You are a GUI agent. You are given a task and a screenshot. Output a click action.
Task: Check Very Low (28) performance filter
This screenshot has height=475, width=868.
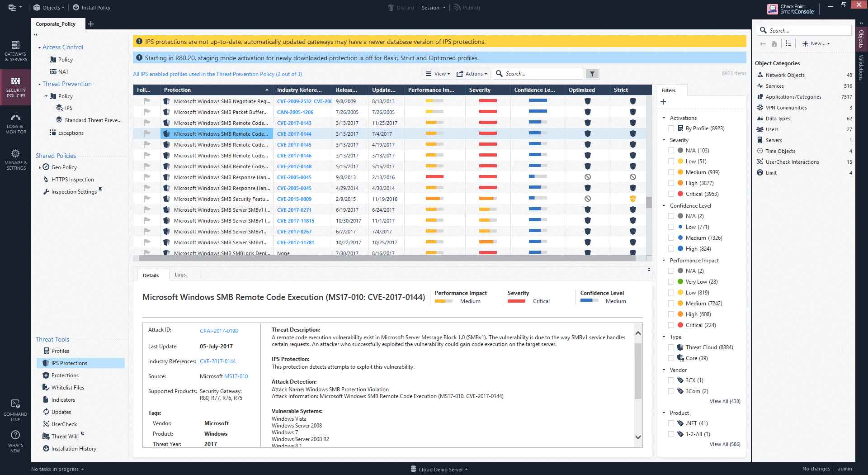(x=671, y=282)
